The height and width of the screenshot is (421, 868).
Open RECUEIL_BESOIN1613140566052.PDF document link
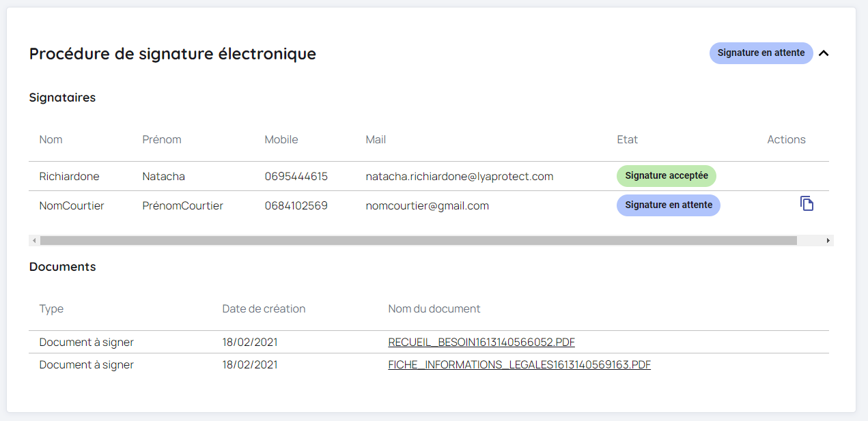pos(481,343)
